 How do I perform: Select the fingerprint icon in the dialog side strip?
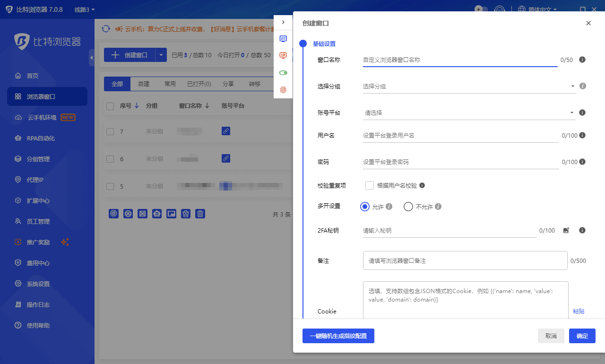[x=283, y=90]
